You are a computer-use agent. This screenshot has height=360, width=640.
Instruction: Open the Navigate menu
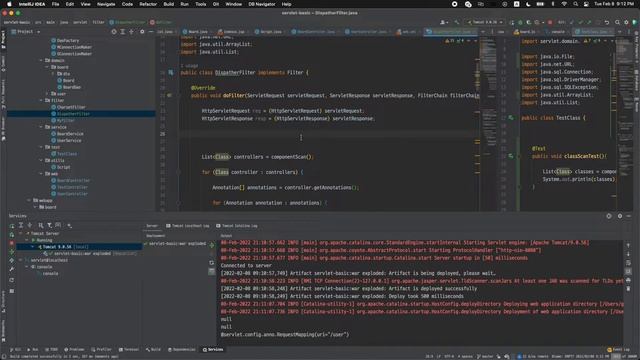[106, 4]
